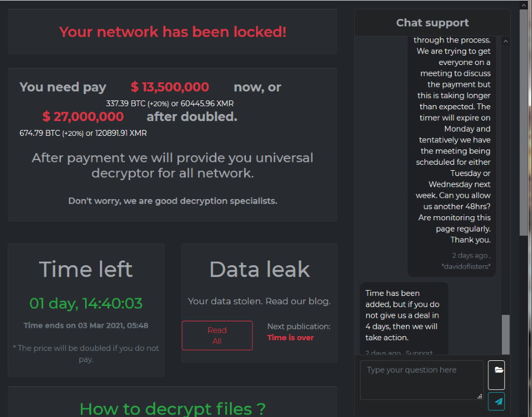Click the 'Time is over' publication text

point(290,338)
